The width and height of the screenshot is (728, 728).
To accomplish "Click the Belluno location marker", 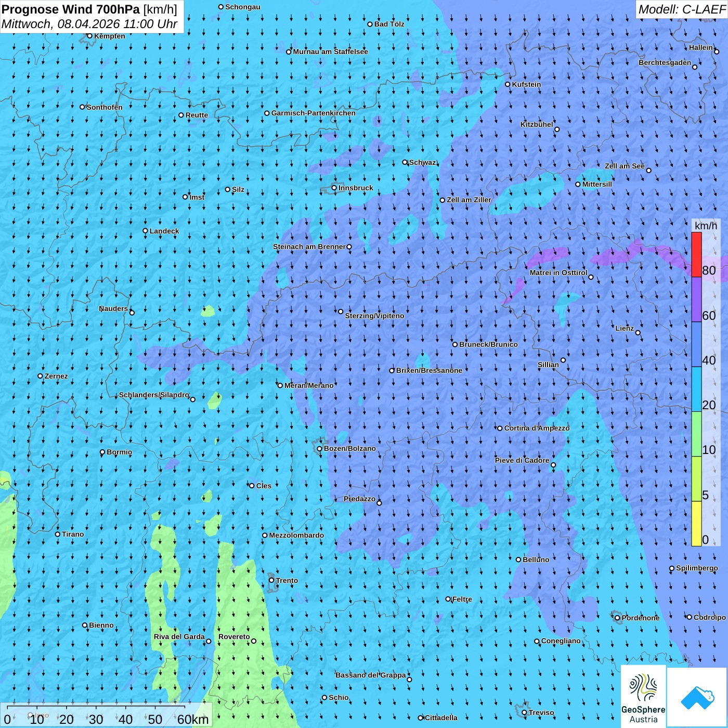I will point(518,560).
